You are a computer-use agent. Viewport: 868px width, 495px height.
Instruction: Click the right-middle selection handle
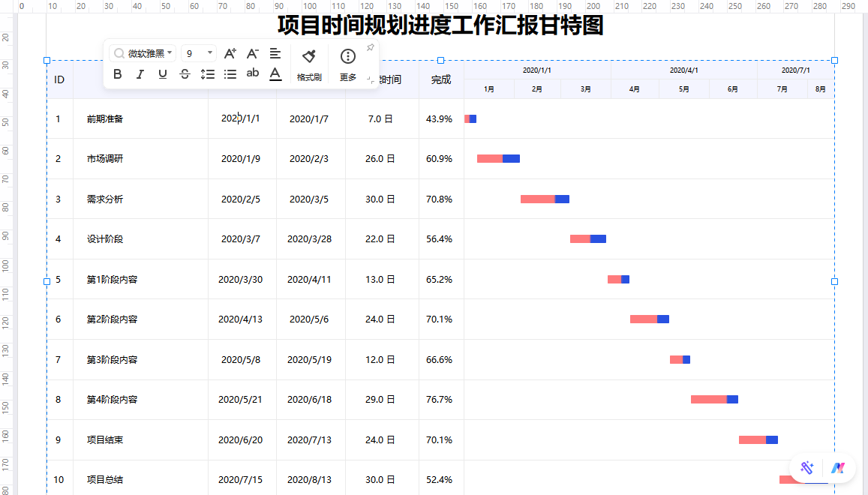[x=835, y=281]
